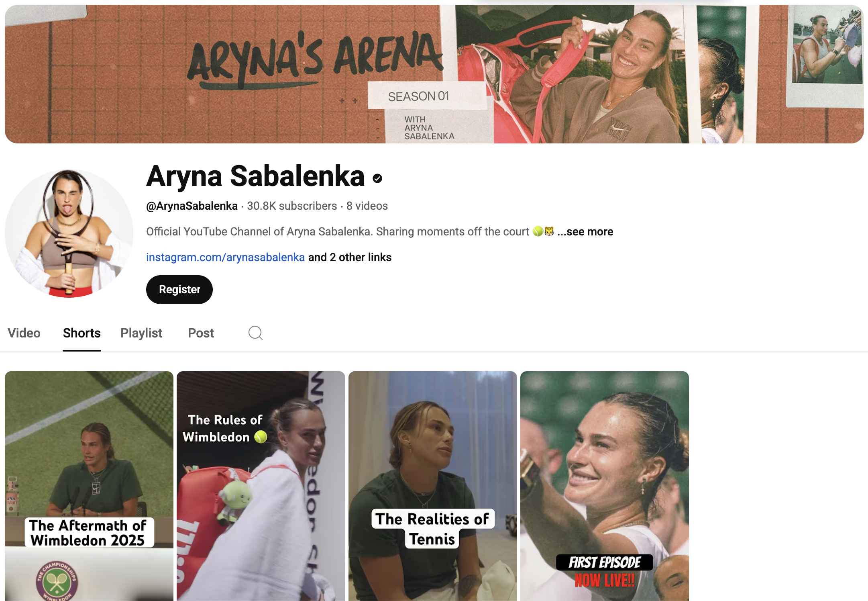Switch to the Video tab

pos(24,333)
